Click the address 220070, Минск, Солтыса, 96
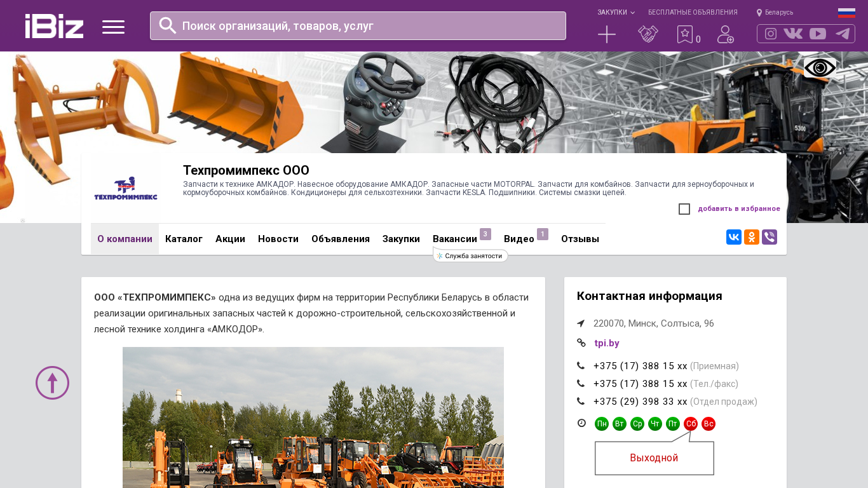The width and height of the screenshot is (868, 488). coord(654,323)
